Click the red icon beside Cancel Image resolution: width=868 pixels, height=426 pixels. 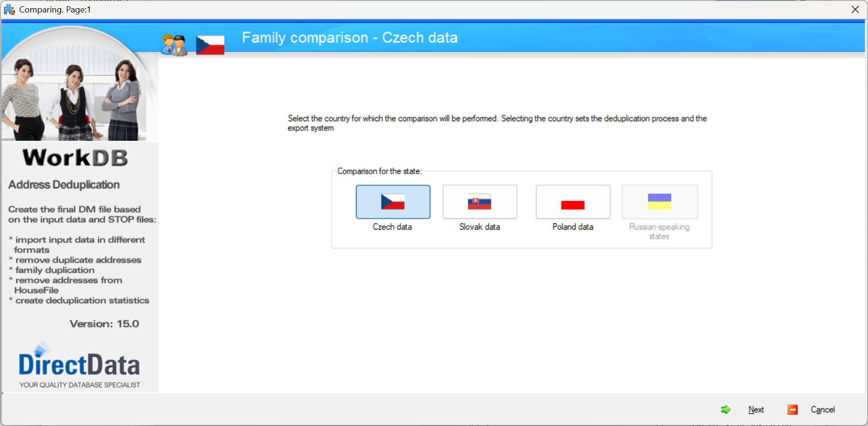click(x=792, y=410)
